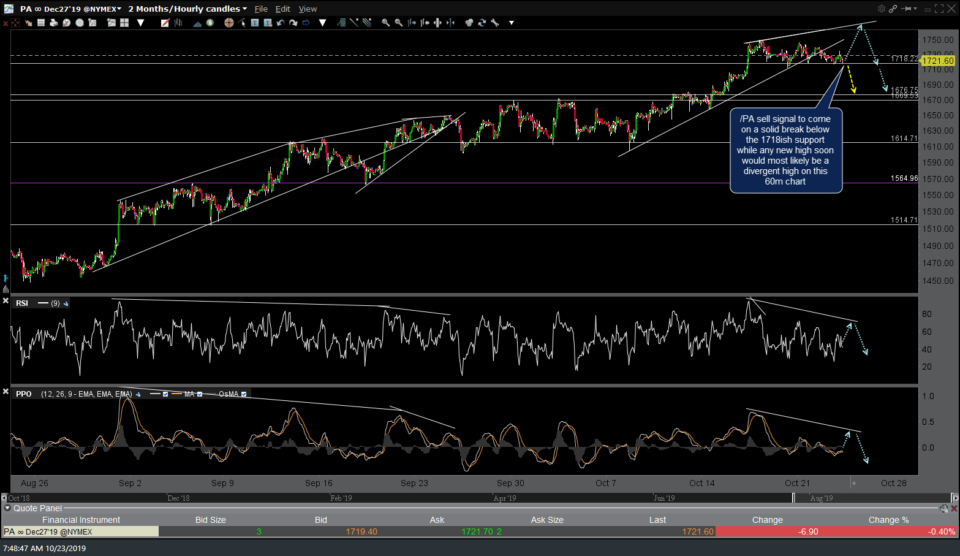
Task: Toggle the OsMA histogram checkbox
Action: 245,394
